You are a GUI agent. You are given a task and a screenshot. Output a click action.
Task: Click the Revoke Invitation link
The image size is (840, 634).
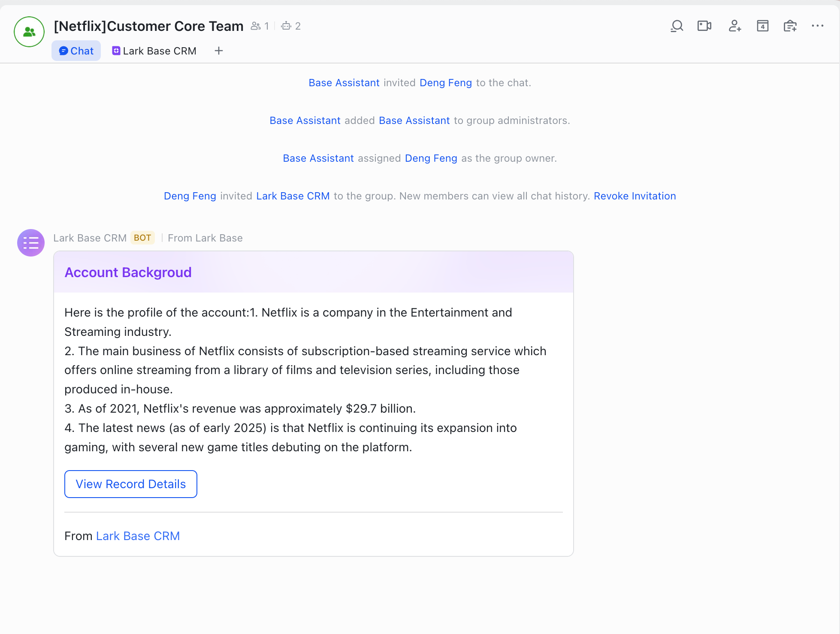(x=635, y=196)
